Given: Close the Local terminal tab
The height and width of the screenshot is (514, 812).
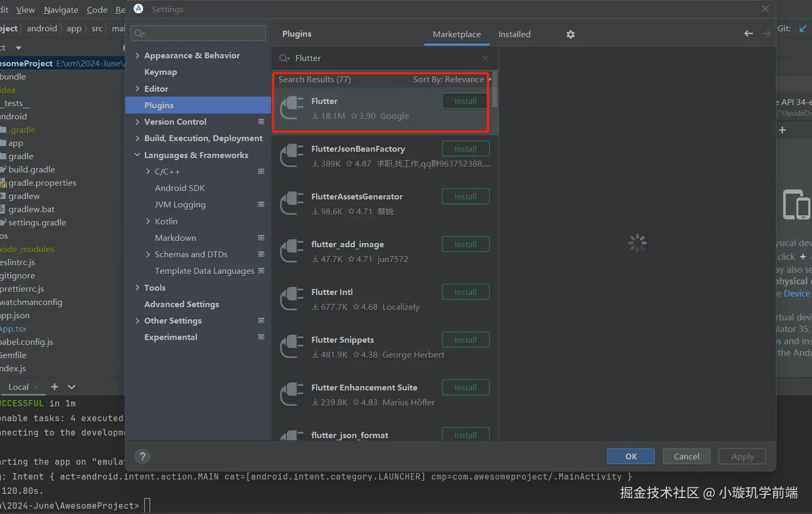Looking at the screenshot, I should pos(36,387).
